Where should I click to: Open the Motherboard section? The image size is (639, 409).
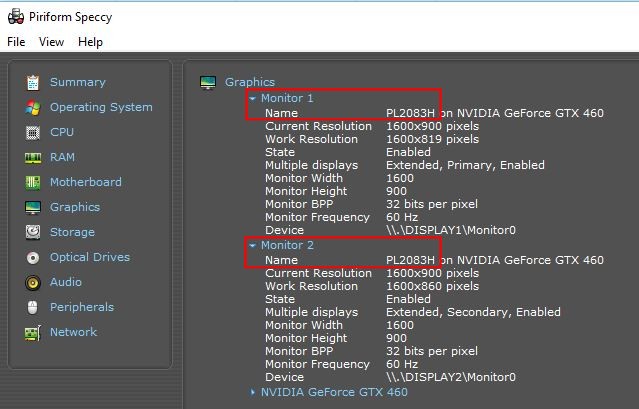point(86,182)
